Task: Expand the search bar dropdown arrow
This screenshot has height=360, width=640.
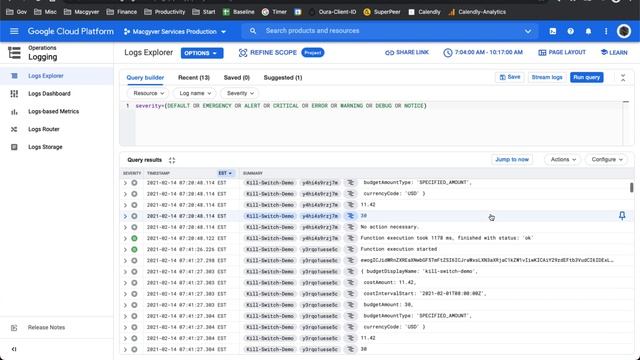Action: [528, 31]
